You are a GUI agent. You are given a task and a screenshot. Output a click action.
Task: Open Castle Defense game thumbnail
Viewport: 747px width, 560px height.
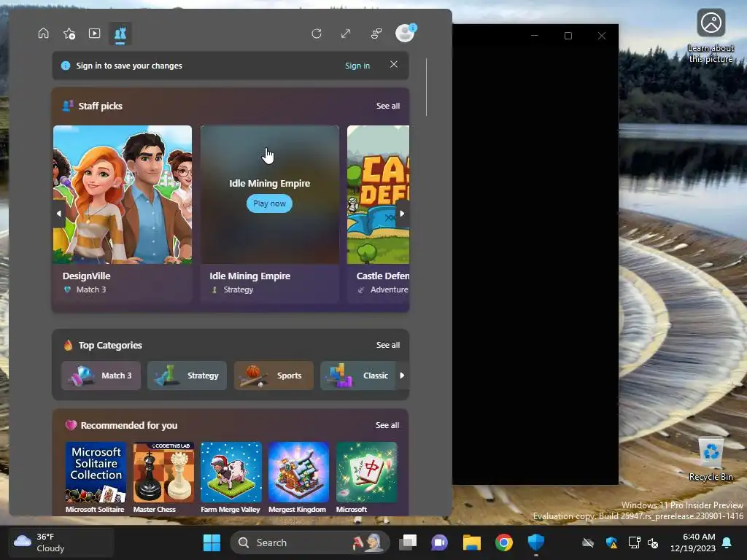[x=378, y=194]
